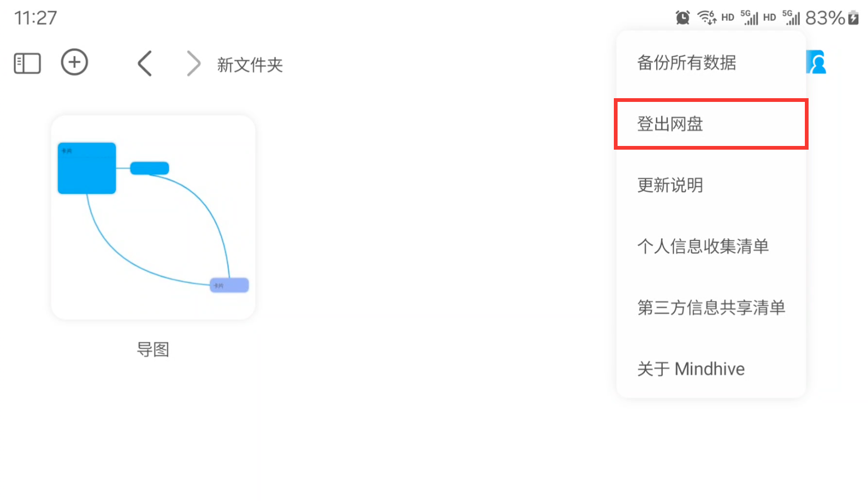Tap the battery indicator icon
Screen dimensions: 868x501
tap(853, 18)
